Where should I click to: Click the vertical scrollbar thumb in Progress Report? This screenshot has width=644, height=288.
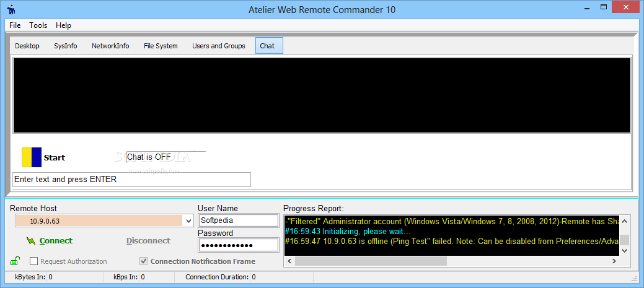click(624, 240)
